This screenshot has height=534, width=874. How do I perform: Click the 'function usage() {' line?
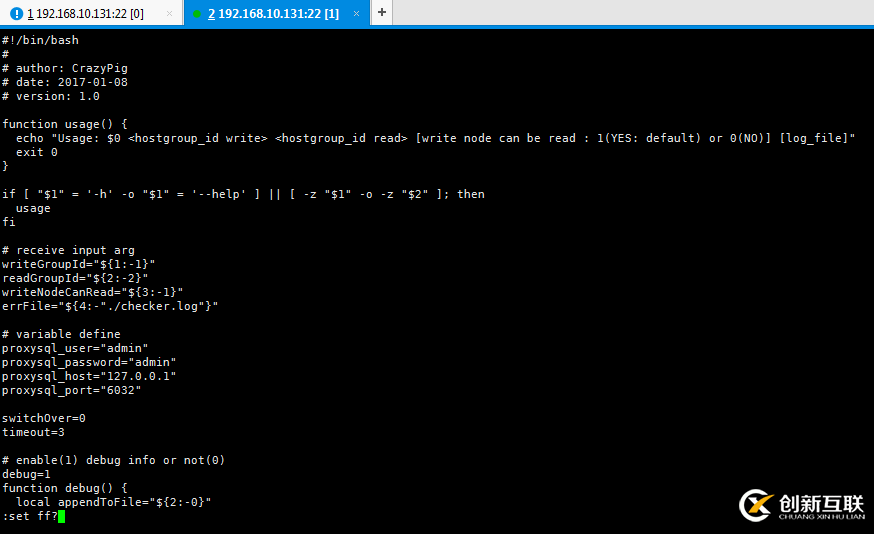[65, 124]
